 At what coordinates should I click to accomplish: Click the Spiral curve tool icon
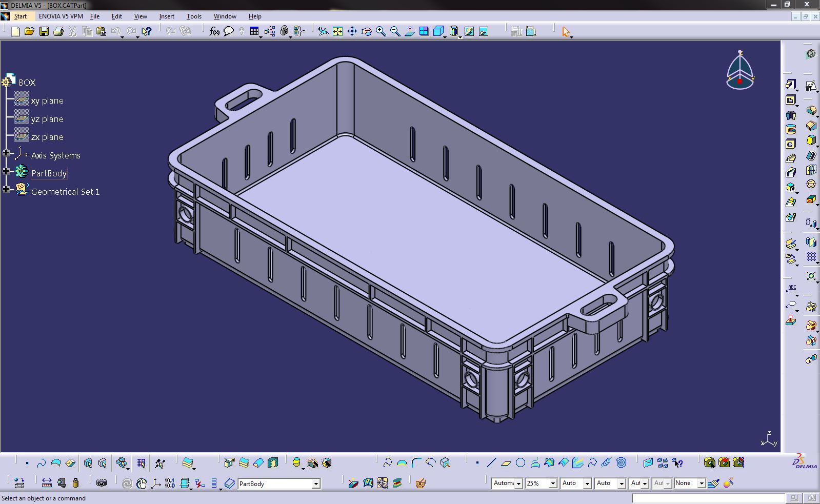click(x=621, y=462)
